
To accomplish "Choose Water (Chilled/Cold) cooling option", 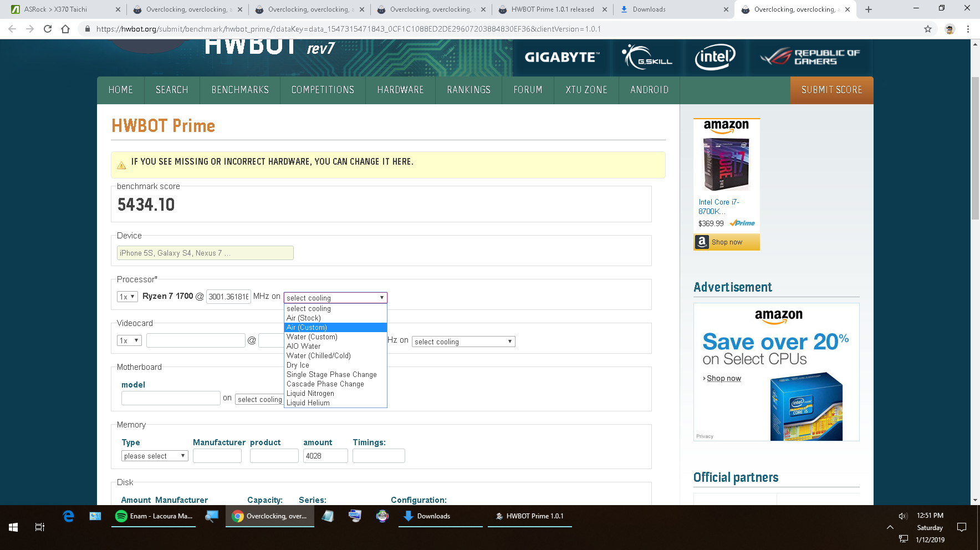I will pos(335,356).
